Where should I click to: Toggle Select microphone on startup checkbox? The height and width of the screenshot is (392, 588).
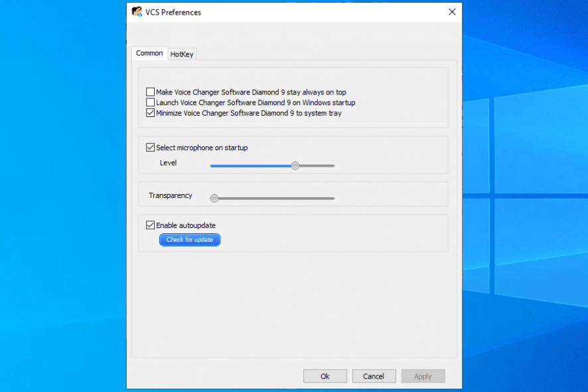point(151,147)
